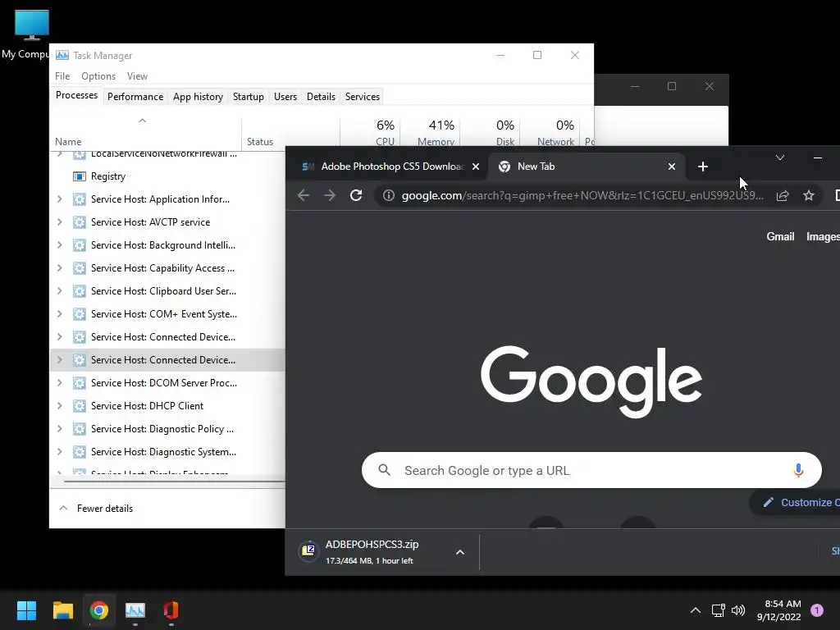Viewport: 840px width, 630px height.
Task: Open Task Manager Options menu
Action: 98,76
